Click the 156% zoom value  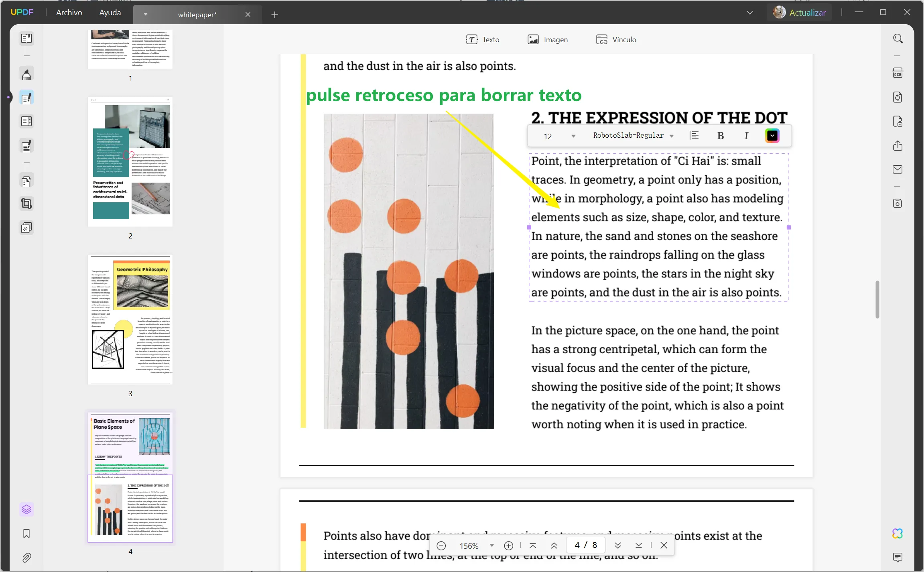tap(469, 546)
